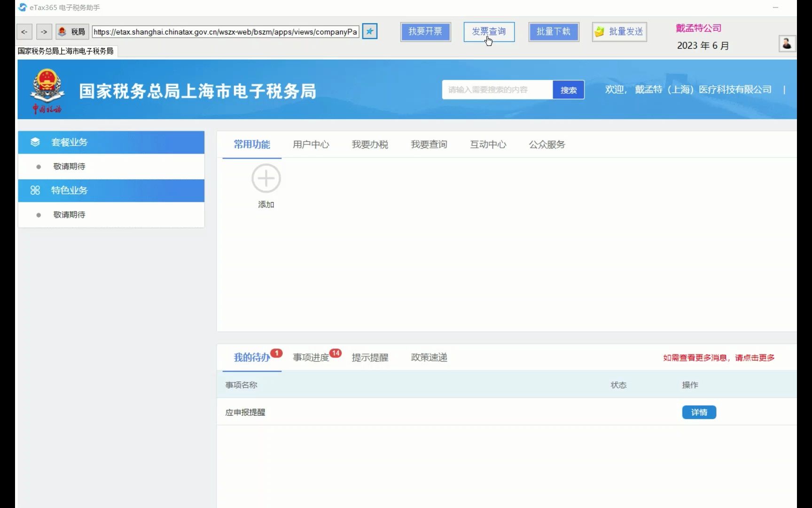Select the 国家税务总局上海市电子税务局 browser tab
812x508 pixels.
66,51
